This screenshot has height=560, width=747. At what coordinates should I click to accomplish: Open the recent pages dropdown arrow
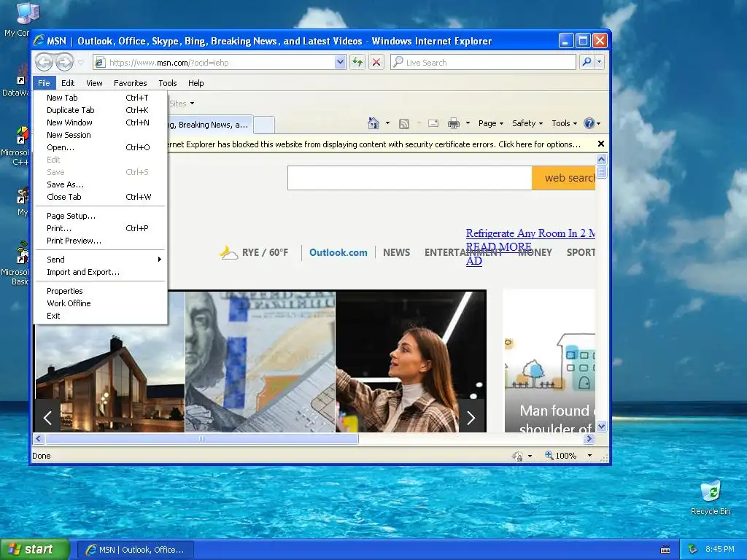point(80,63)
